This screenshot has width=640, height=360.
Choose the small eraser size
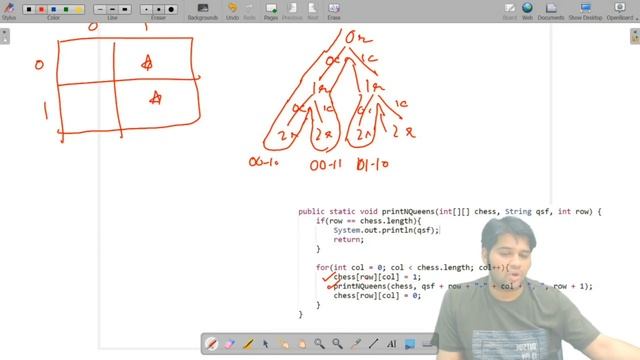tap(147, 9)
